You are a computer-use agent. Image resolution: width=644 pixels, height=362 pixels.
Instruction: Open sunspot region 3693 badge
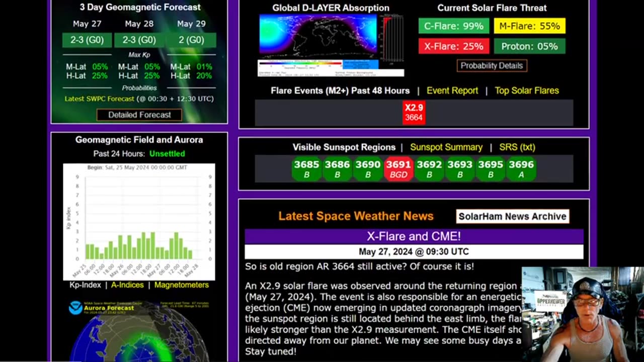pyautogui.click(x=460, y=169)
